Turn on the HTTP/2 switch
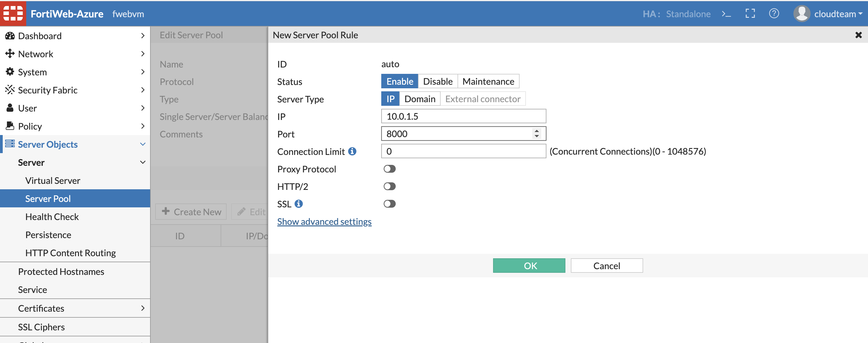The width and height of the screenshot is (868, 343). (389, 186)
